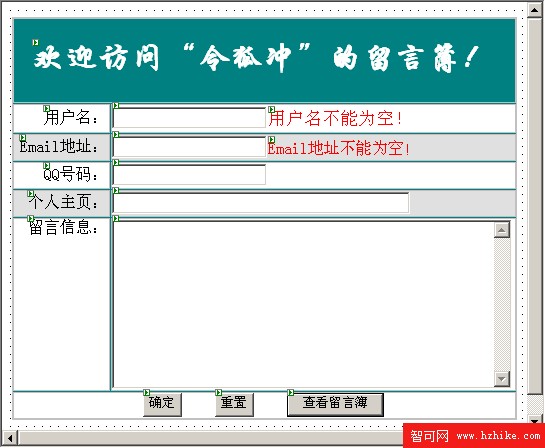Screen dimensions: 545x448
Task: Click the control glyph on the banner title
Action: pos(35,42)
